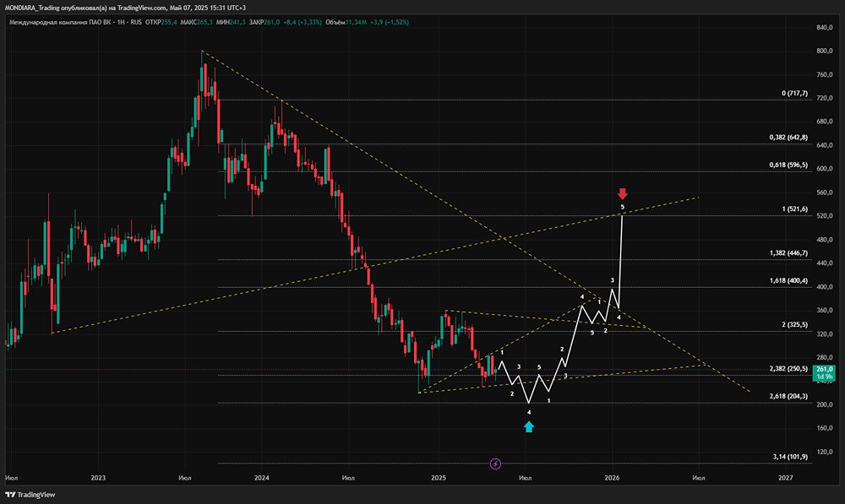Click the red down arrow marker
The image size is (845, 504).
(x=623, y=194)
